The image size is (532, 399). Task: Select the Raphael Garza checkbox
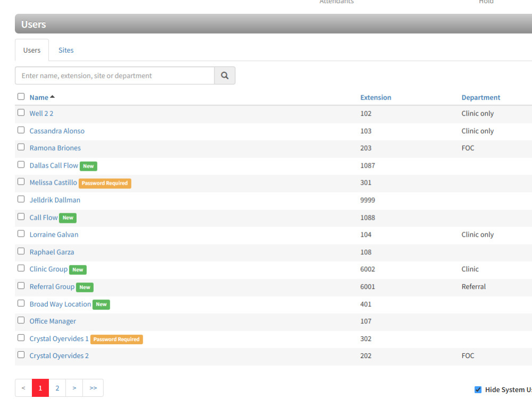coord(21,252)
